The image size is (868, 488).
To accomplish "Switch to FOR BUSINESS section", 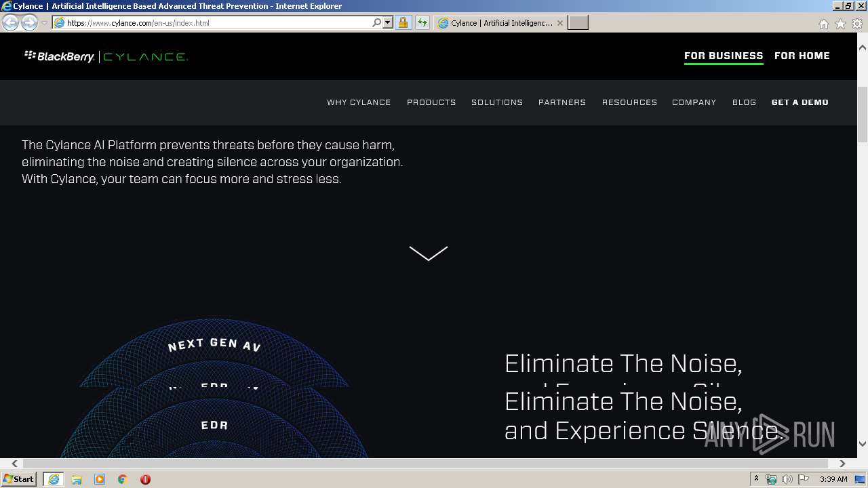I will point(724,56).
